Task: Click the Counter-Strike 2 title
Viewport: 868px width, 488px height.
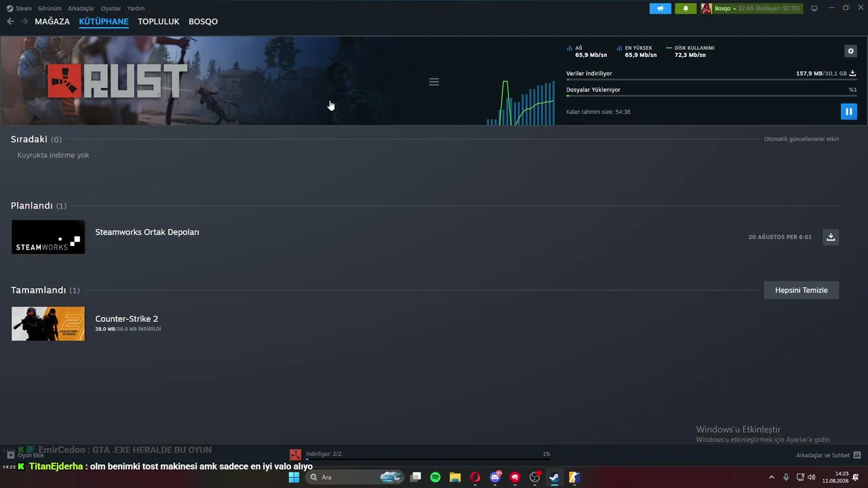Action: [127, 319]
